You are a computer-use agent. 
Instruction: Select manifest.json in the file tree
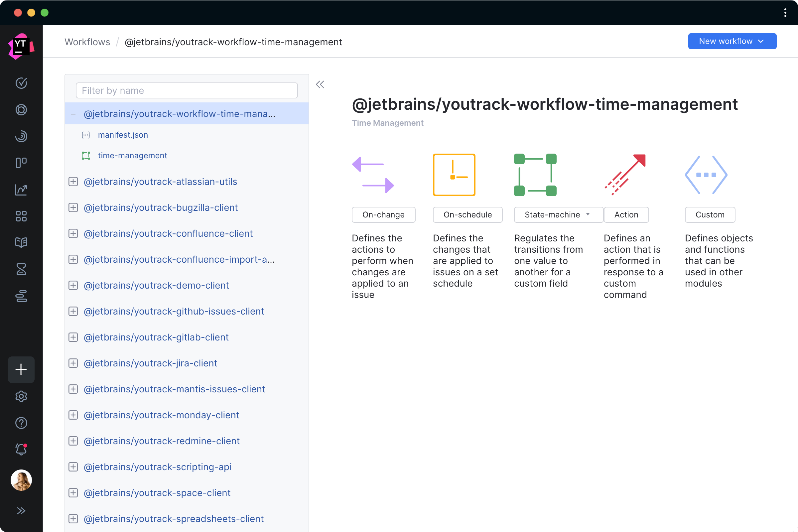pyautogui.click(x=123, y=135)
